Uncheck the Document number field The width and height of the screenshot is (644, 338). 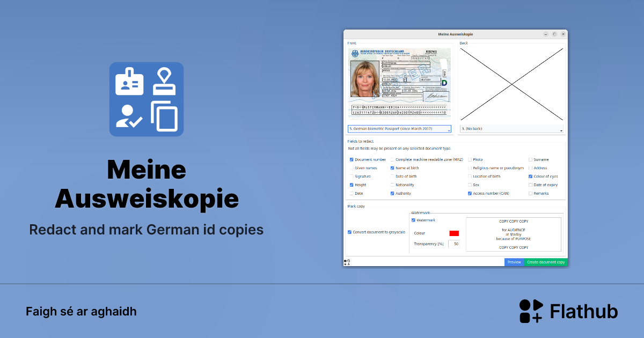click(x=352, y=160)
